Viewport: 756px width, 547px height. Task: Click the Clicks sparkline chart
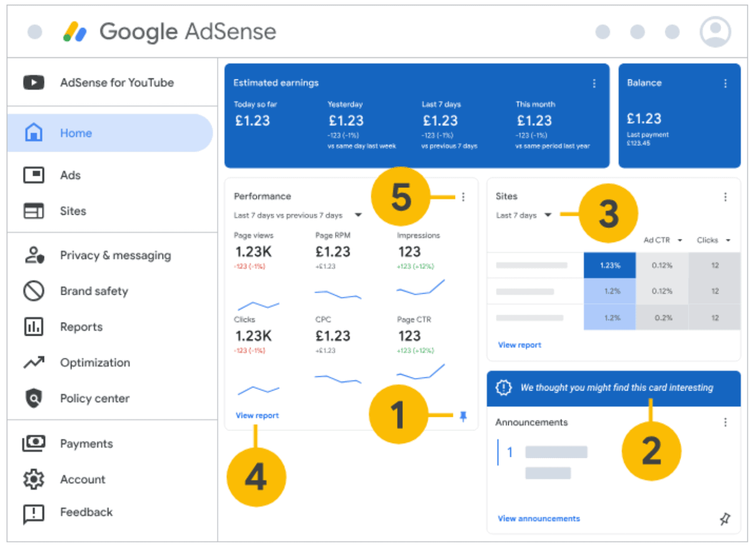(x=258, y=390)
